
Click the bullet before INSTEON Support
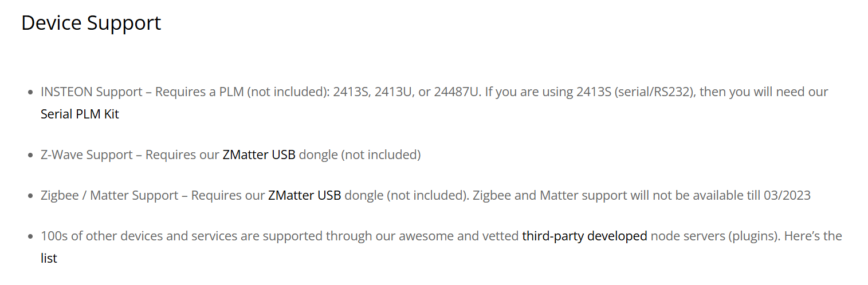click(x=30, y=92)
